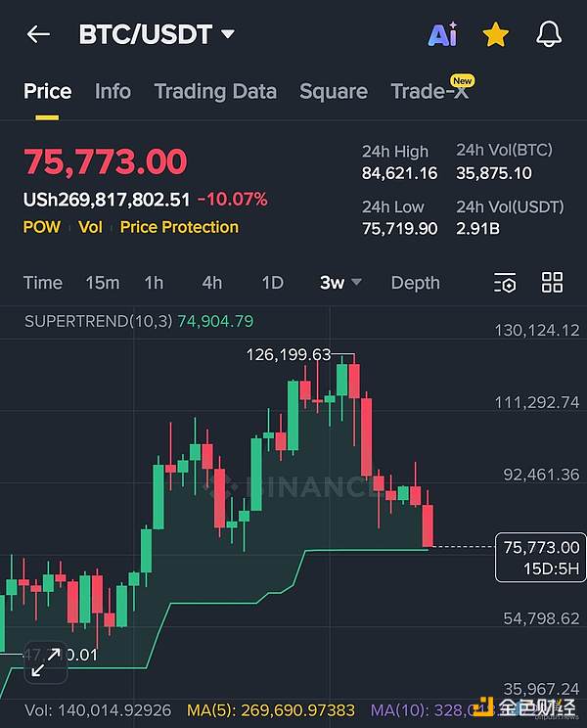Open price alerts bell icon
The image size is (587, 728).
click(x=550, y=35)
